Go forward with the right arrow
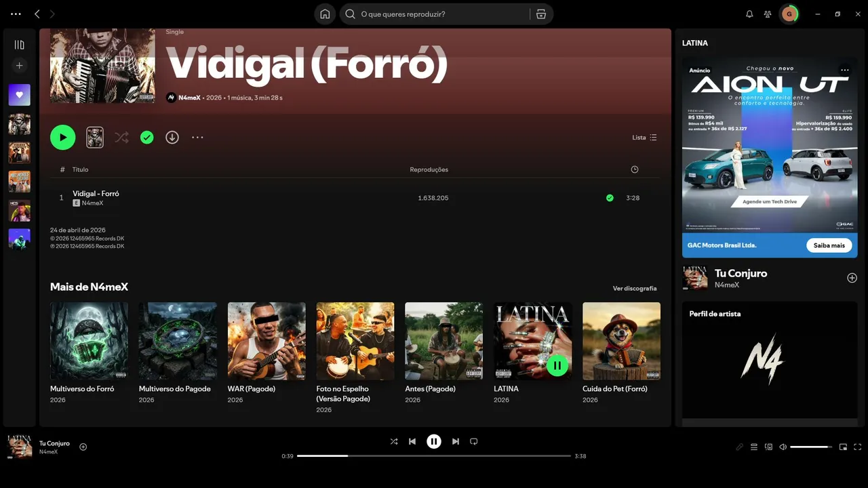The height and width of the screenshot is (488, 868). click(x=52, y=14)
